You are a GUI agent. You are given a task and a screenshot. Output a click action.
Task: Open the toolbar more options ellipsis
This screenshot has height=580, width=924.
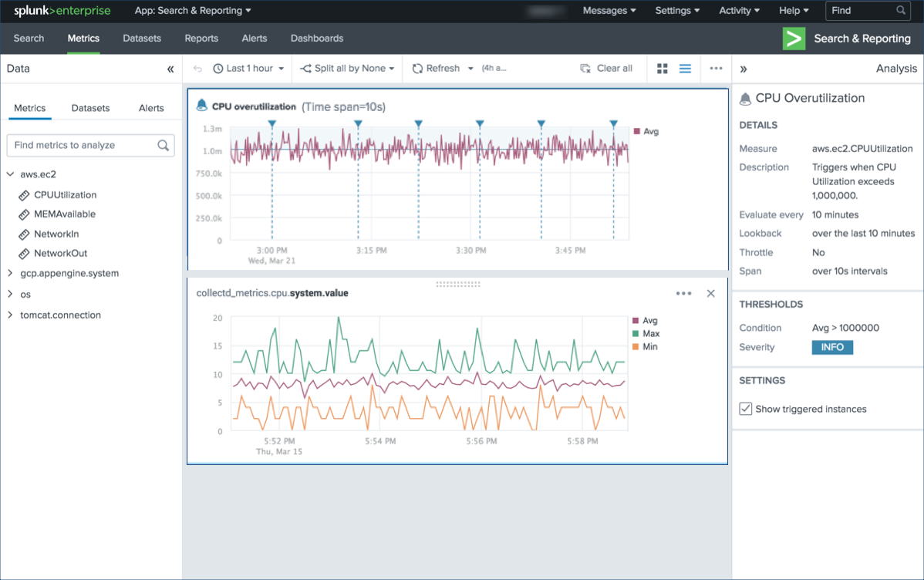tap(715, 68)
